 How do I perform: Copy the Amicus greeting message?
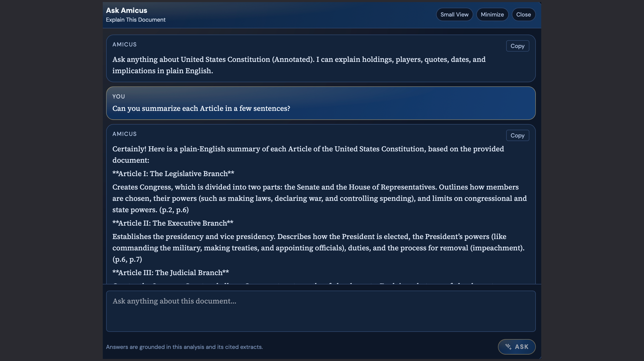(x=518, y=46)
